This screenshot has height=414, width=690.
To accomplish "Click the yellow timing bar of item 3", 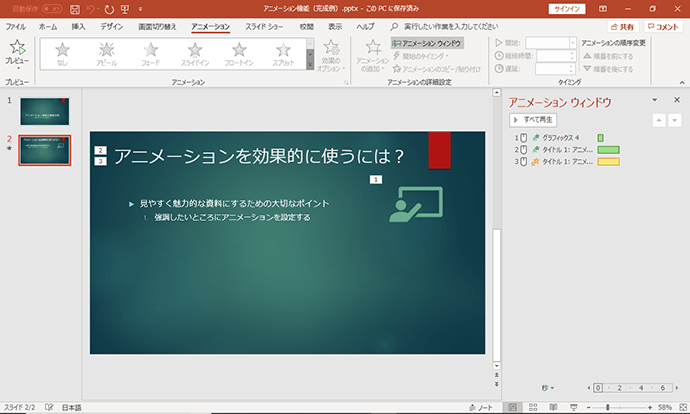I will pos(609,161).
